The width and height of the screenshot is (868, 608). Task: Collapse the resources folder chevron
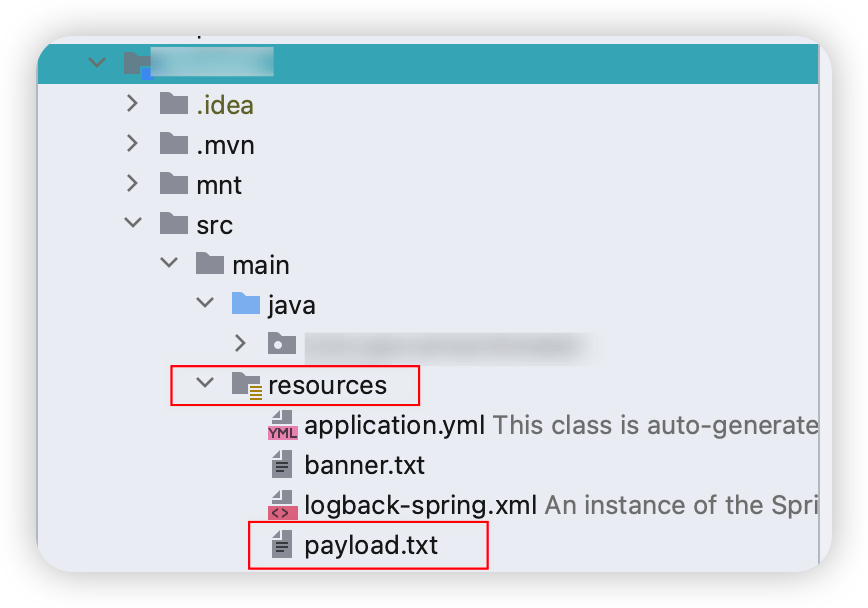(x=205, y=382)
